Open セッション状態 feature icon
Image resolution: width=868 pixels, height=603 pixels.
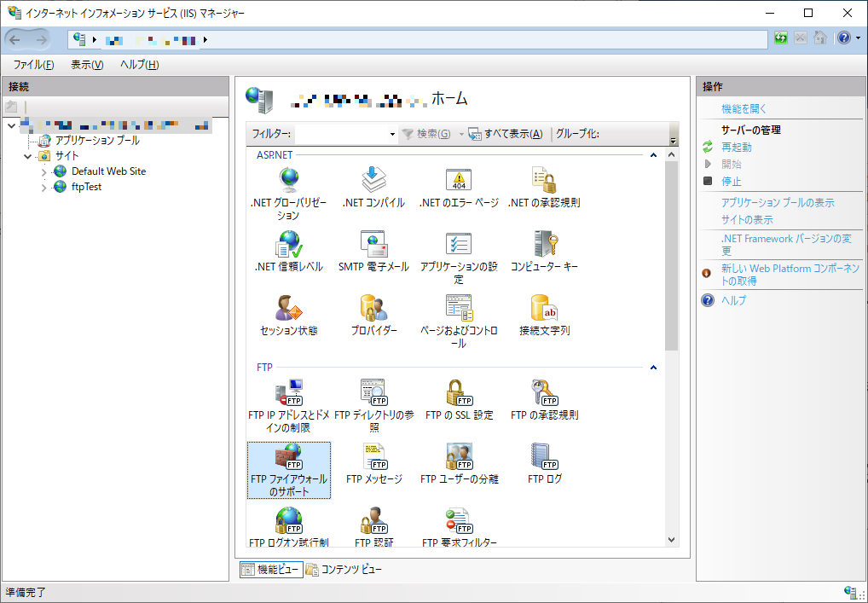pos(288,316)
